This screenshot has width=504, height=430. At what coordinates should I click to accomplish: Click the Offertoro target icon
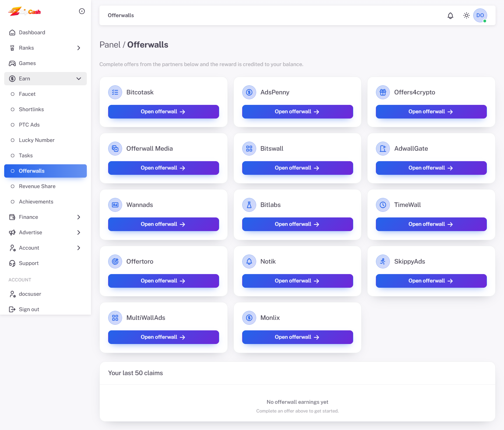pos(115,261)
